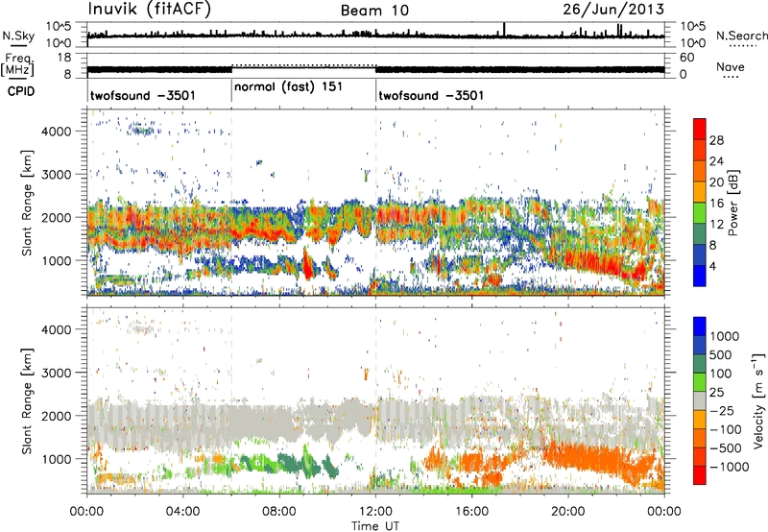This screenshot has height=532, width=768.
Task: Click the 'Slant Range [km]' label of power panel
Action: pos(27,203)
